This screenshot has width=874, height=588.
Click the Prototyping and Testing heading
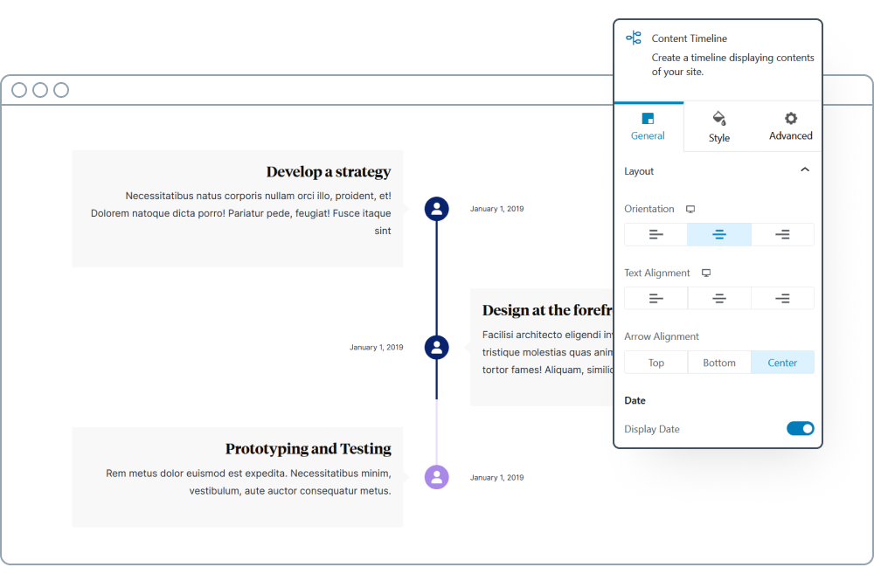[x=308, y=449]
